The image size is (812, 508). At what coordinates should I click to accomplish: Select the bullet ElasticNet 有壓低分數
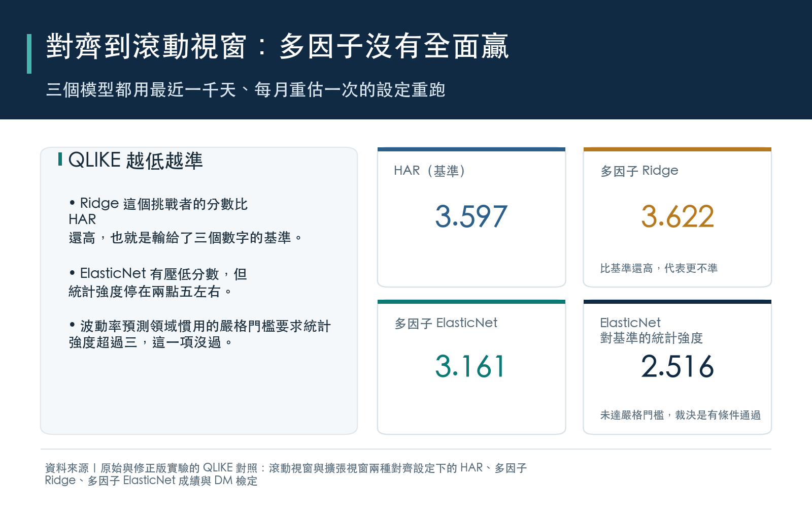coord(158,282)
